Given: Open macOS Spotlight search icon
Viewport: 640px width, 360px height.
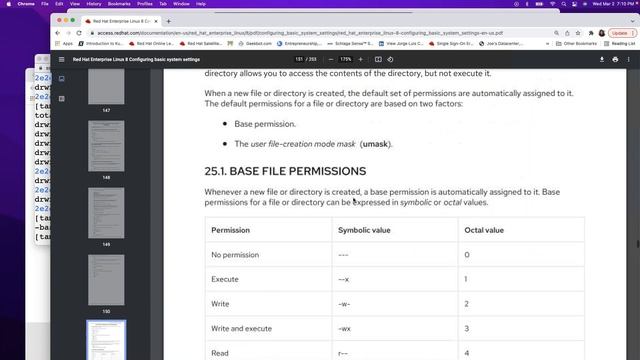Looking at the screenshot, I should 564,4.
